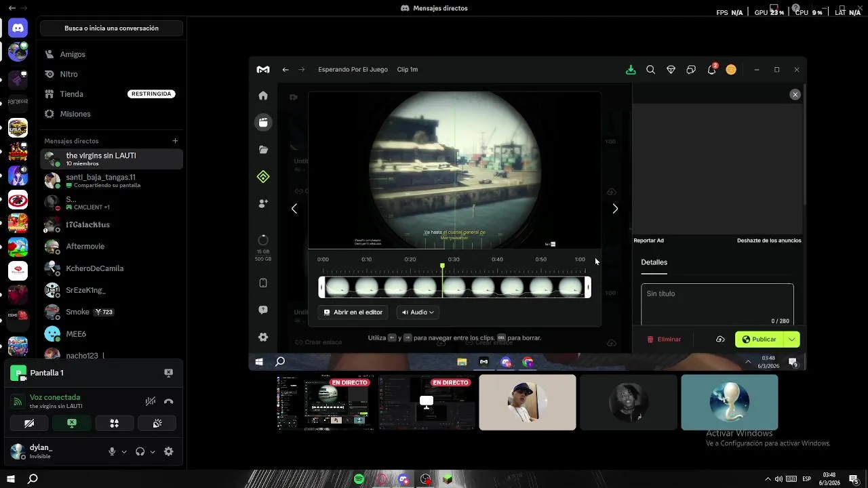Viewport: 868px width, 488px height.
Task: Click the red Eliminar button
Action: coord(664,340)
